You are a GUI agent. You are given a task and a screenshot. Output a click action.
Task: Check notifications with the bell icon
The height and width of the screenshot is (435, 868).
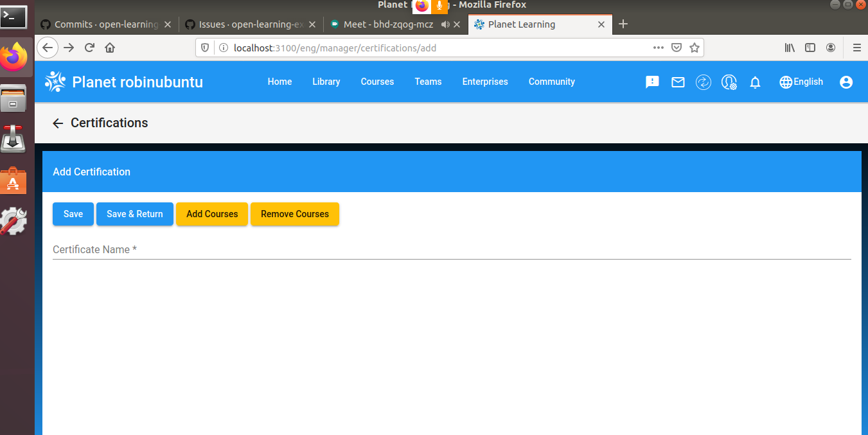tap(755, 82)
